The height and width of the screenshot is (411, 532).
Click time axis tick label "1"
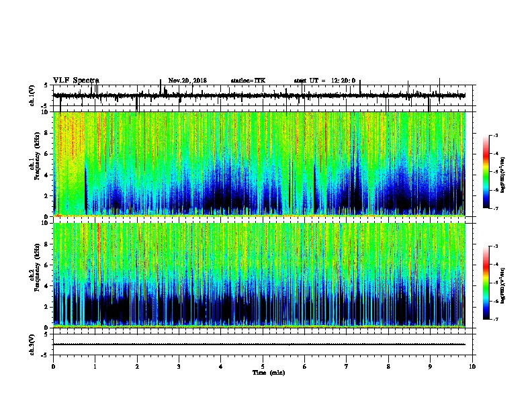click(x=95, y=367)
